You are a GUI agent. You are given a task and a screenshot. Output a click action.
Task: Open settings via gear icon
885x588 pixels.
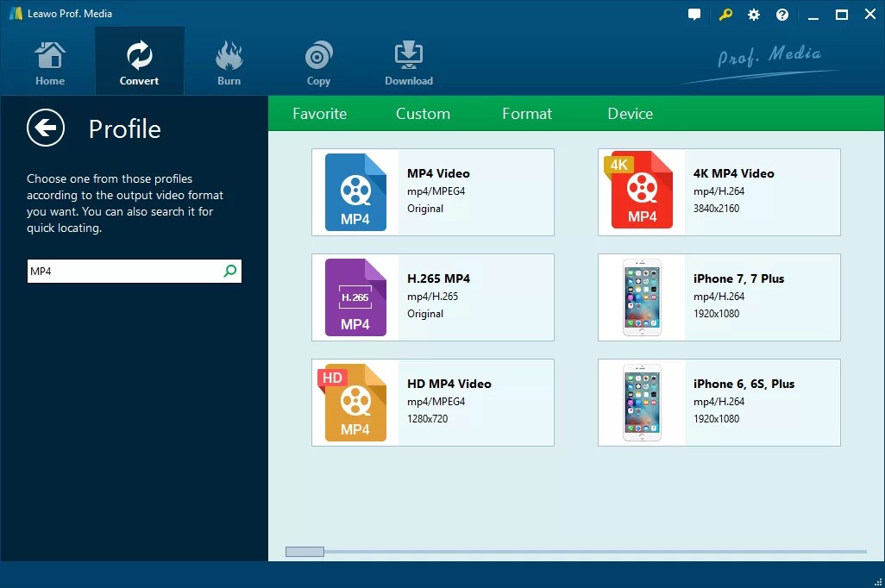tap(754, 15)
